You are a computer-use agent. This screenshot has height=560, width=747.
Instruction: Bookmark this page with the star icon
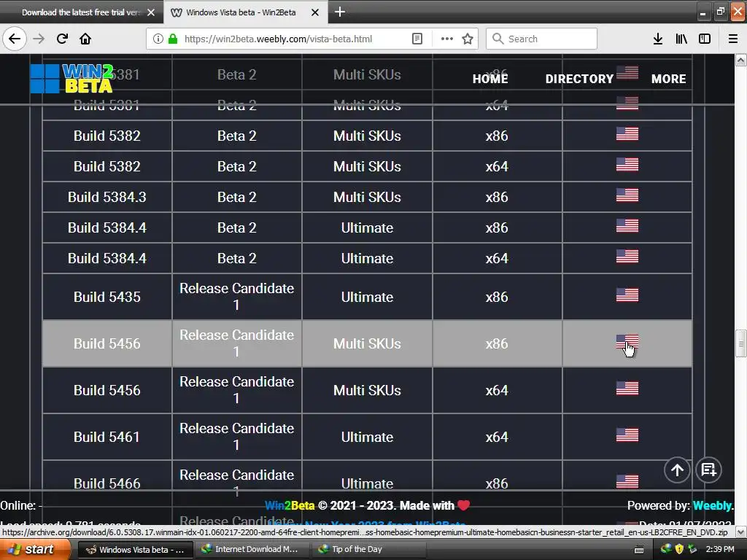coord(468,39)
